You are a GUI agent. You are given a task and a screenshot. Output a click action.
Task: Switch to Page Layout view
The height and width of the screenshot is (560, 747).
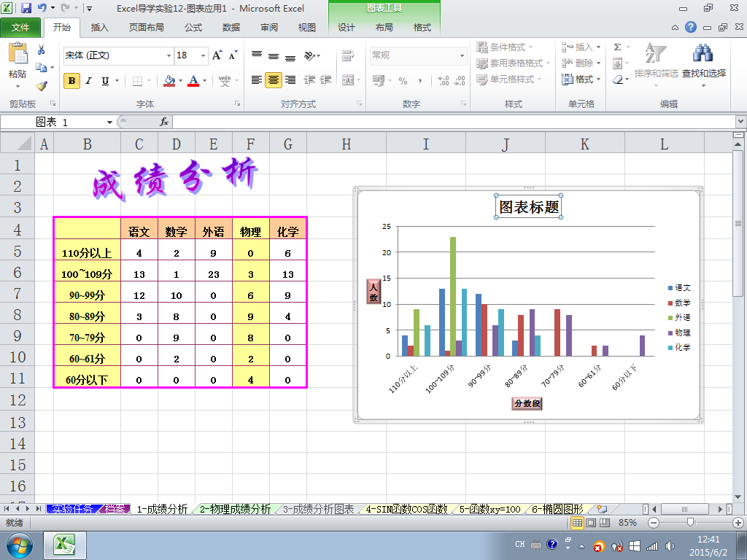coord(591,523)
